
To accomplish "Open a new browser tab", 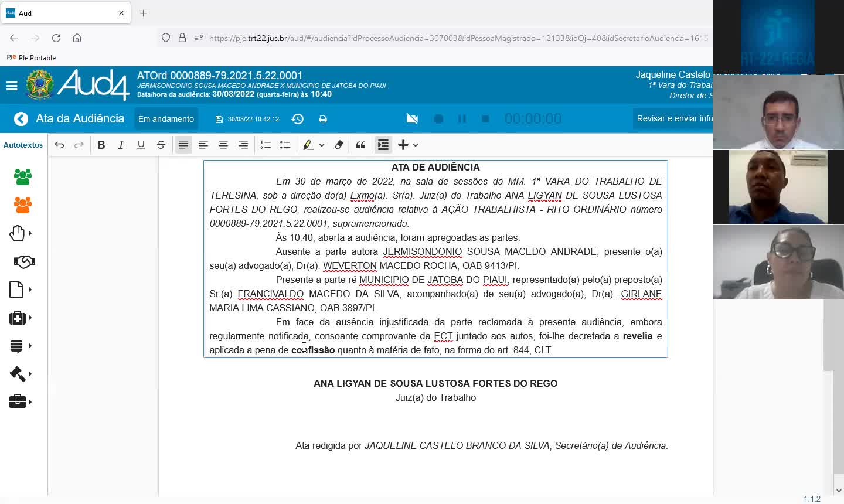I will tap(143, 13).
